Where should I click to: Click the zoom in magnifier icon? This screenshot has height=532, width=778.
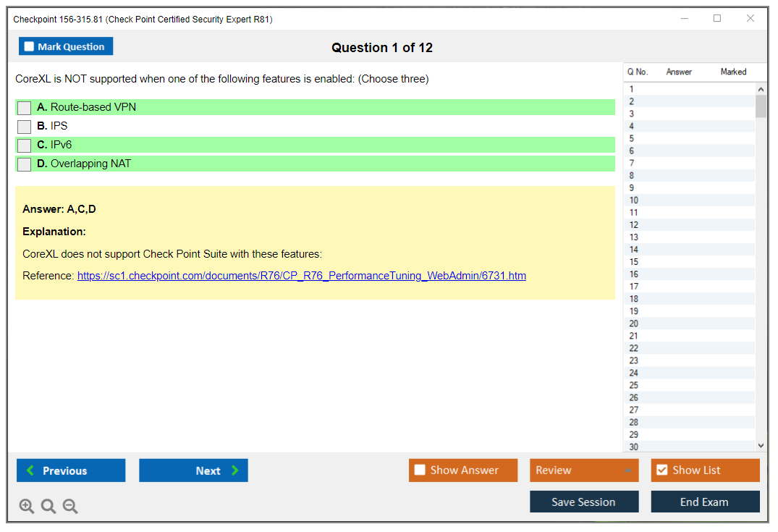[x=27, y=507]
